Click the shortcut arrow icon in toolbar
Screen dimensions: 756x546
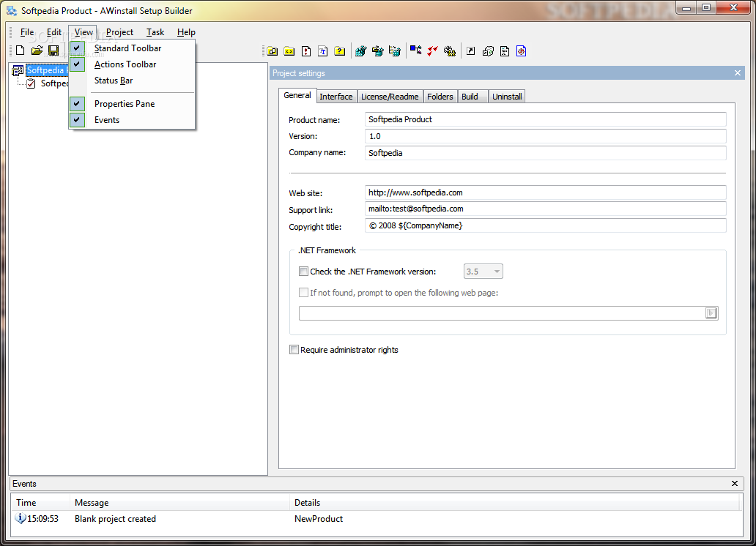point(470,51)
